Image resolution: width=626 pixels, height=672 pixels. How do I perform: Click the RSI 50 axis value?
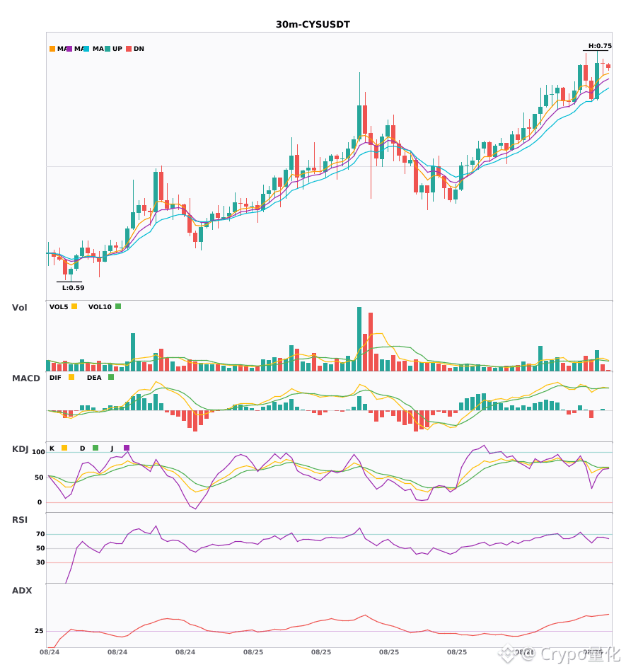click(40, 548)
